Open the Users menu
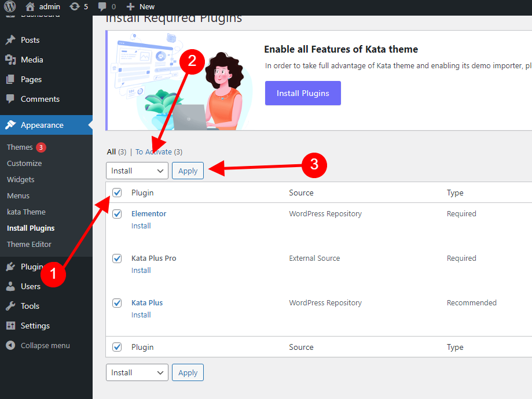532x399 pixels. click(31, 286)
